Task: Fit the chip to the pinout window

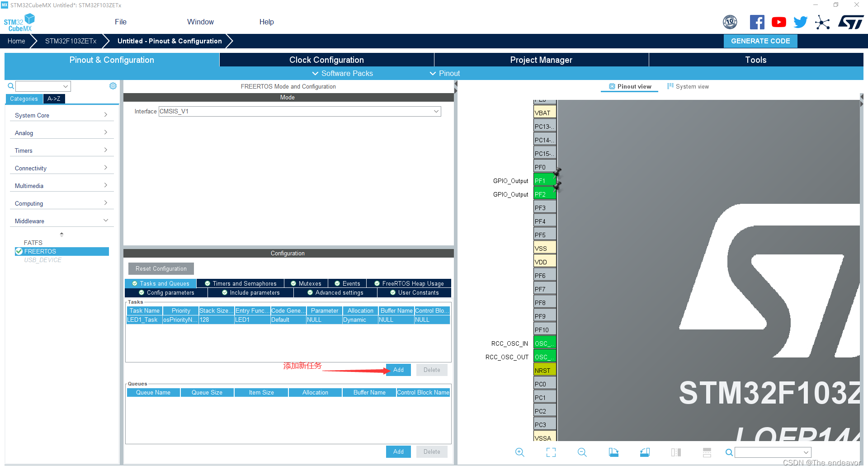Action: tap(551, 452)
